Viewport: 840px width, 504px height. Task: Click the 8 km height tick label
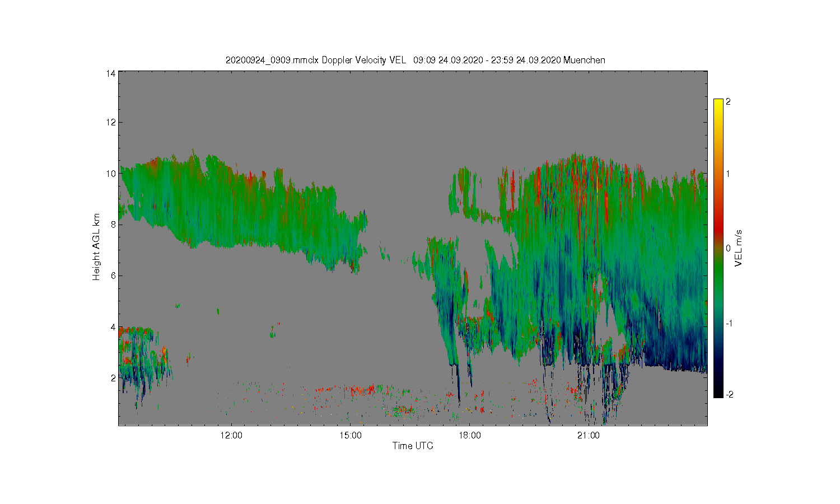(x=113, y=225)
